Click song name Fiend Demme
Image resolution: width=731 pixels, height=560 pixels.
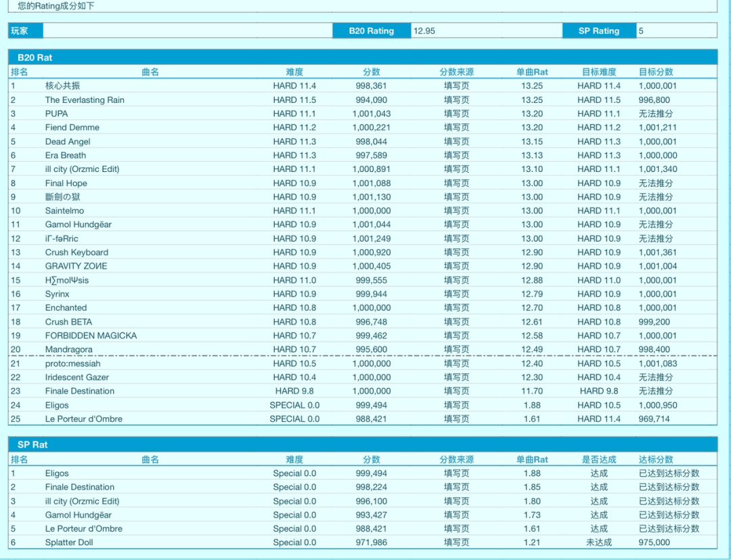point(72,127)
